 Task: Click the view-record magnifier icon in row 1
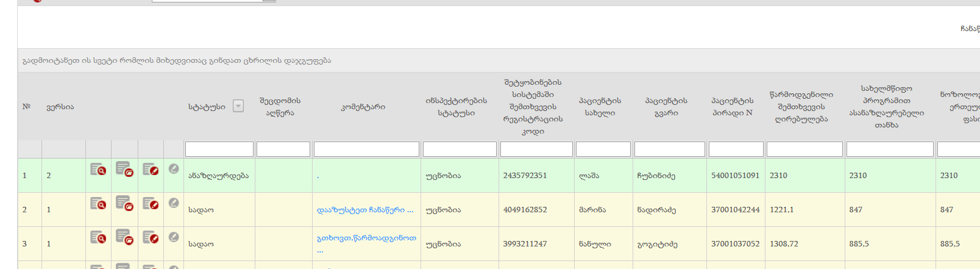98,170
